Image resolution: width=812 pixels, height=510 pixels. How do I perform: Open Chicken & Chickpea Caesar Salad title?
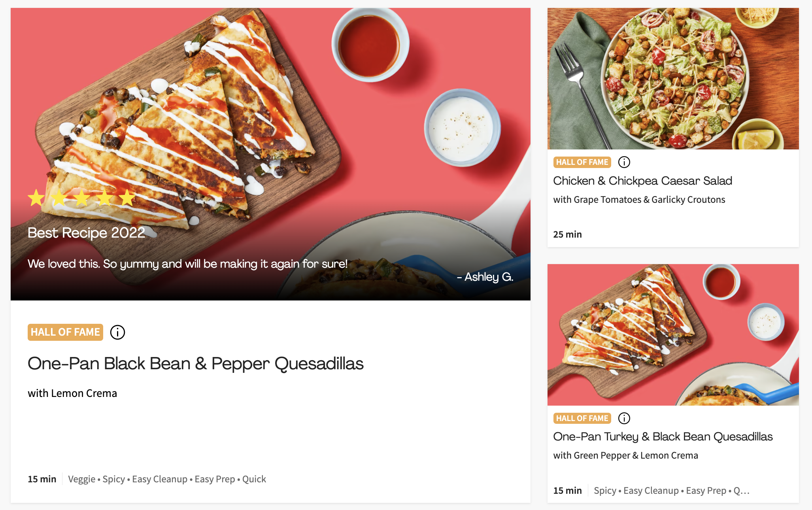pos(642,181)
